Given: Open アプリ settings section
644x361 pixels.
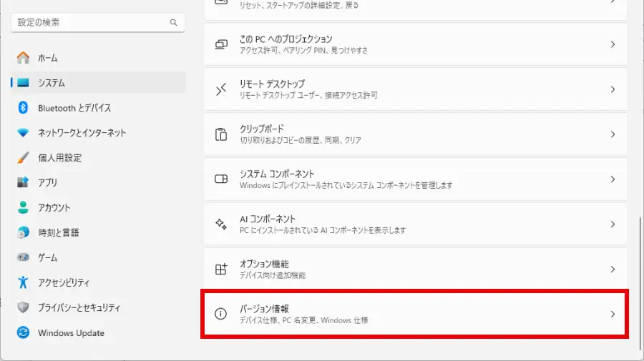Looking at the screenshot, I should (x=99, y=182).
